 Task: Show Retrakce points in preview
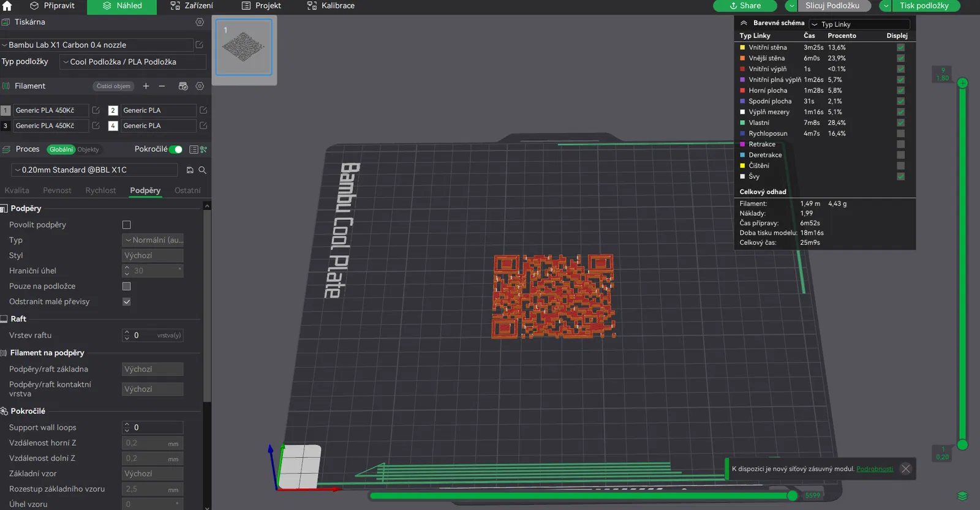[x=900, y=144]
